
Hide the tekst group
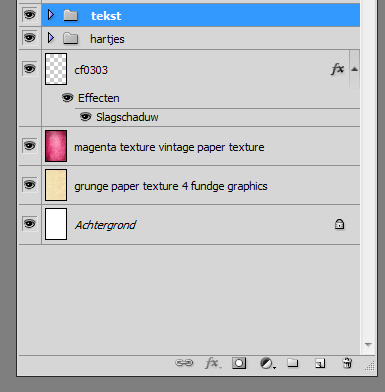tap(30, 15)
